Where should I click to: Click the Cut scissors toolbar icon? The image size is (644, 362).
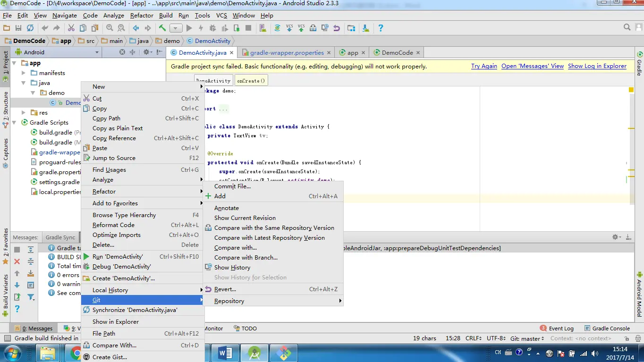pos(71,28)
